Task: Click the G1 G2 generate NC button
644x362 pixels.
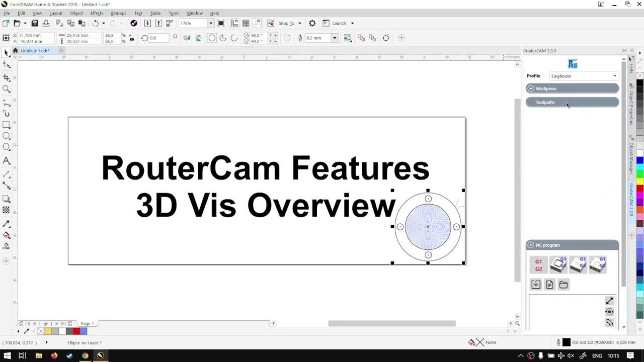Action: [538, 265]
